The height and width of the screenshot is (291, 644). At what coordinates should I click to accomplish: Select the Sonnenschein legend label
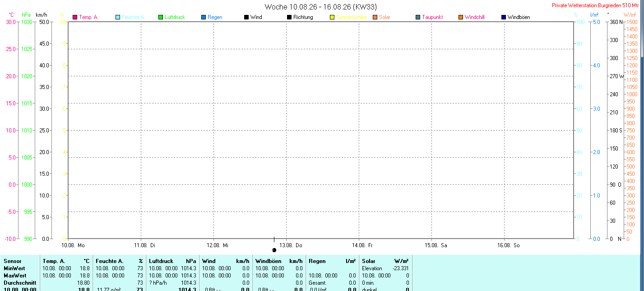[x=352, y=17]
